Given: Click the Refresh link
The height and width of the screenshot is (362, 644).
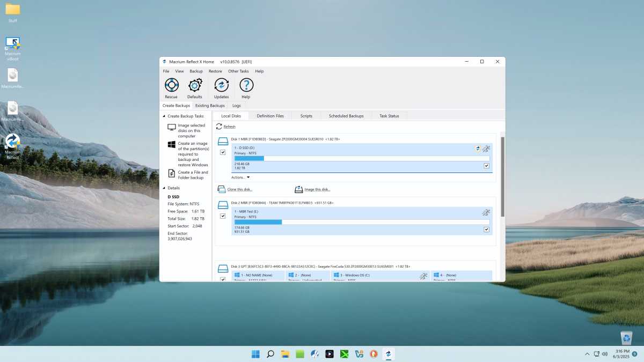Looking at the screenshot, I should tap(229, 127).
